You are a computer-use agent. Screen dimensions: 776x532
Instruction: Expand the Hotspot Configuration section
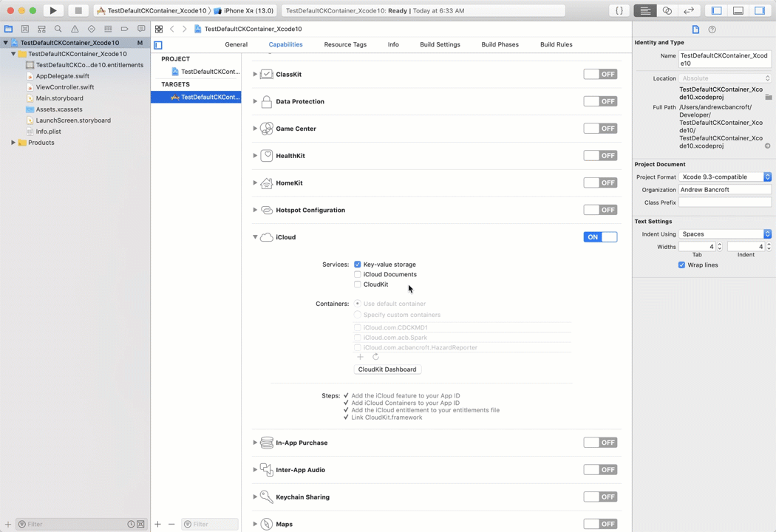tap(255, 210)
